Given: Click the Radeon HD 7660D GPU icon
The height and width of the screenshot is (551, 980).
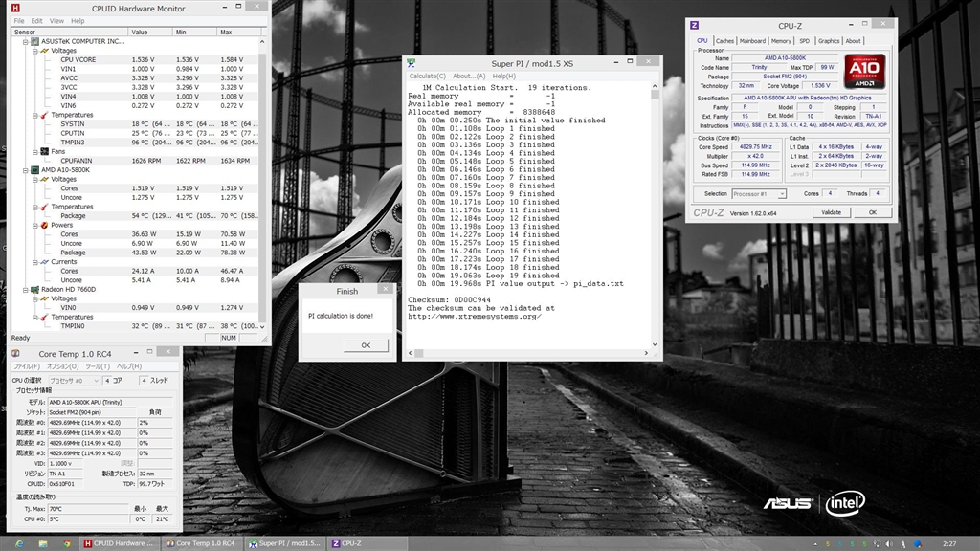Looking at the screenshot, I should tap(35, 289).
